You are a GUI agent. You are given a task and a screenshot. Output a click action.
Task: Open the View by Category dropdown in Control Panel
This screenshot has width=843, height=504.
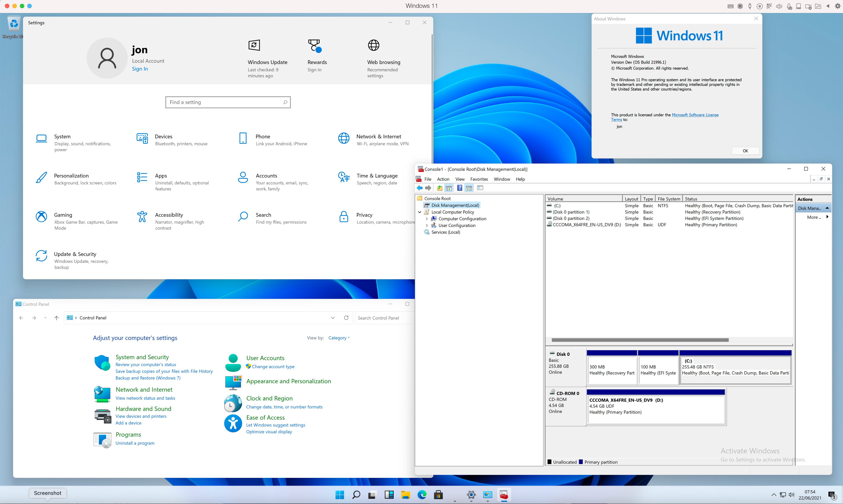(339, 338)
